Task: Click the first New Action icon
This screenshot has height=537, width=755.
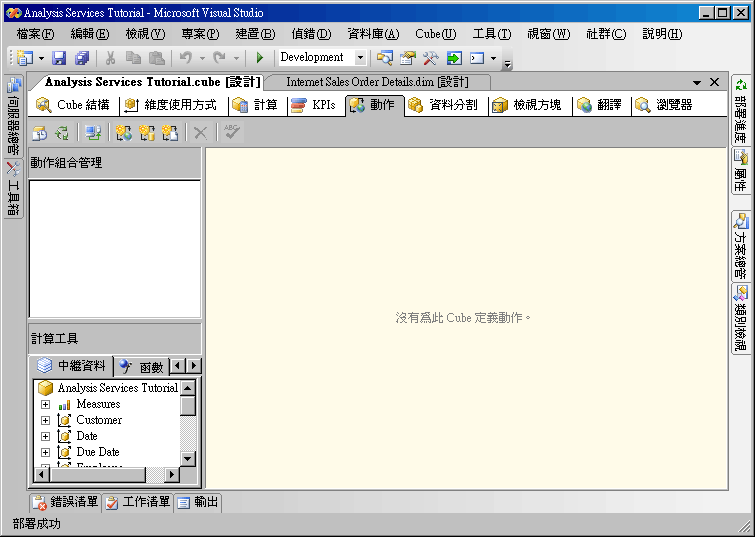Action: (x=124, y=133)
